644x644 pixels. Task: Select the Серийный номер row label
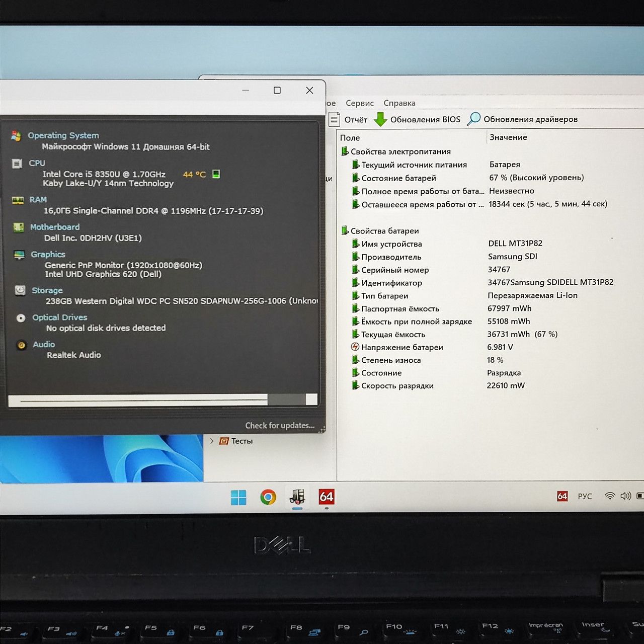click(395, 270)
